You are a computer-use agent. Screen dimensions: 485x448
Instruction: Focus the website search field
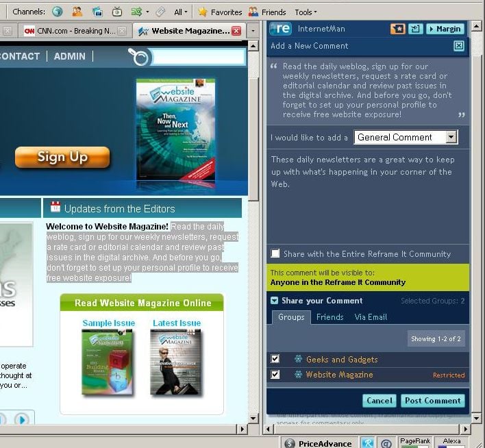click(199, 57)
